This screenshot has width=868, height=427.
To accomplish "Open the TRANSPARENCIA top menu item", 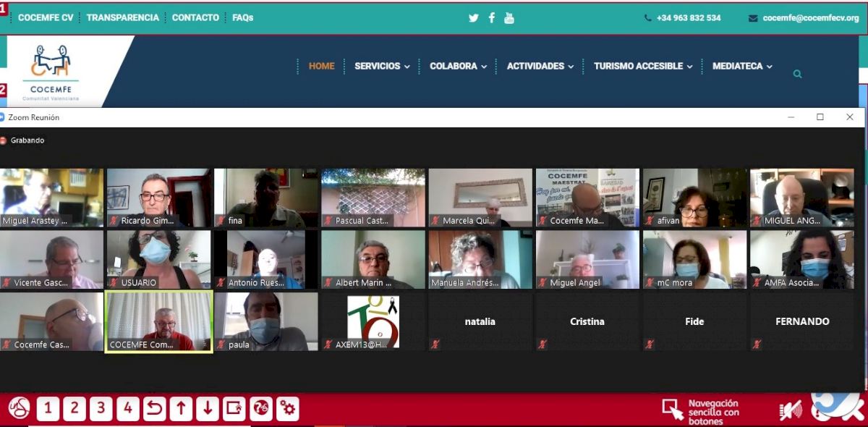I will pyautogui.click(x=122, y=18).
